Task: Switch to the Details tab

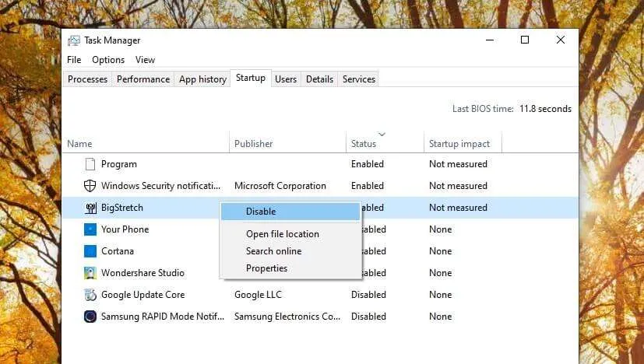Action: click(319, 79)
